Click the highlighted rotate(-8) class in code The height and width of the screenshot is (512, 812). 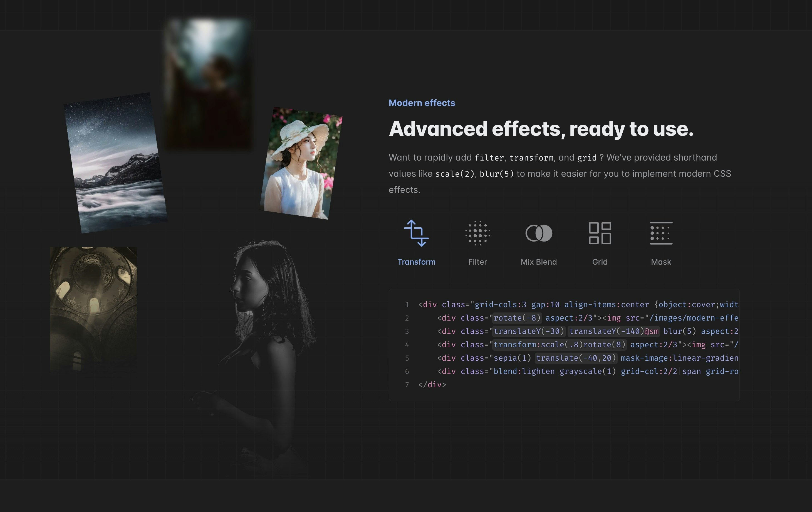tap(517, 318)
